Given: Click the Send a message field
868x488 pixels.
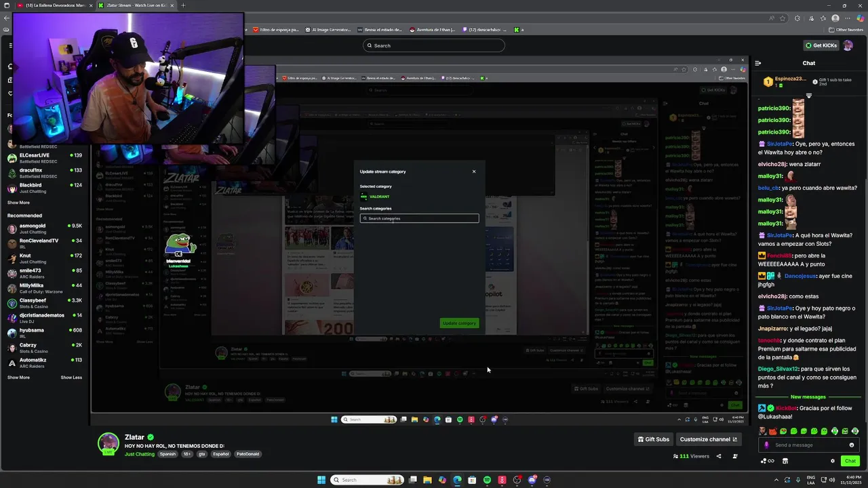Looking at the screenshot, I should [x=808, y=445].
